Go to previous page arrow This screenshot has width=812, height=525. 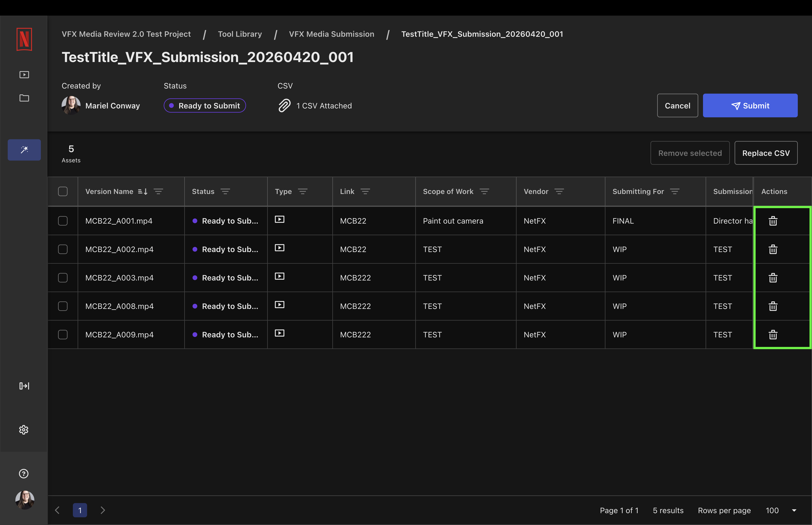(x=57, y=510)
